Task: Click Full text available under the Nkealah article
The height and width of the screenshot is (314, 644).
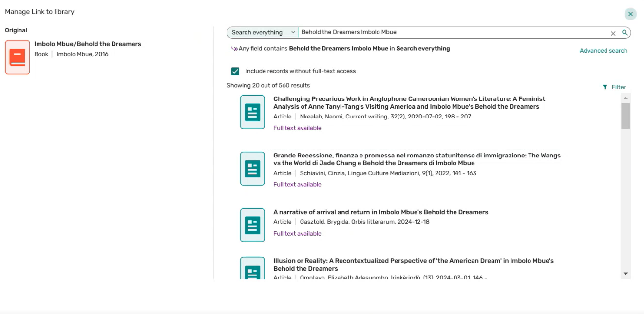Action: point(297,128)
